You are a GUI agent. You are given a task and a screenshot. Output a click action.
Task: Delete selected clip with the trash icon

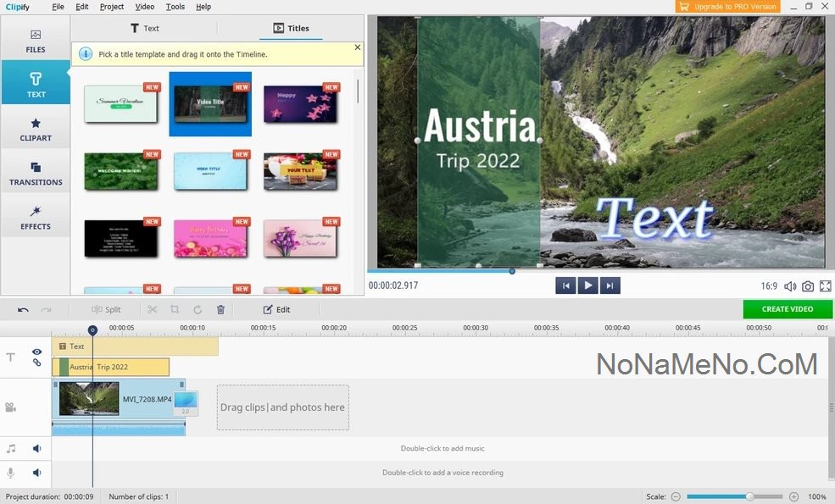point(220,310)
